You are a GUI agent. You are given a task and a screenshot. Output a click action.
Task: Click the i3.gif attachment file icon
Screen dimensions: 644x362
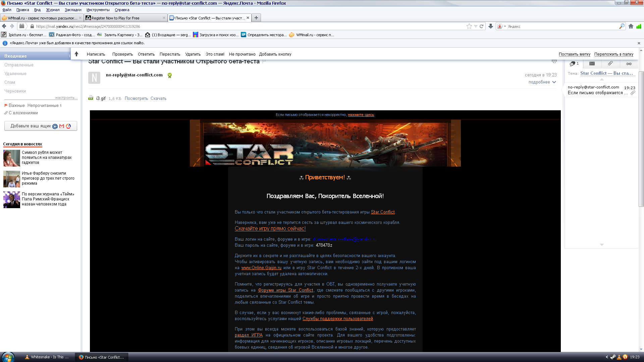(x=91, y=98)
